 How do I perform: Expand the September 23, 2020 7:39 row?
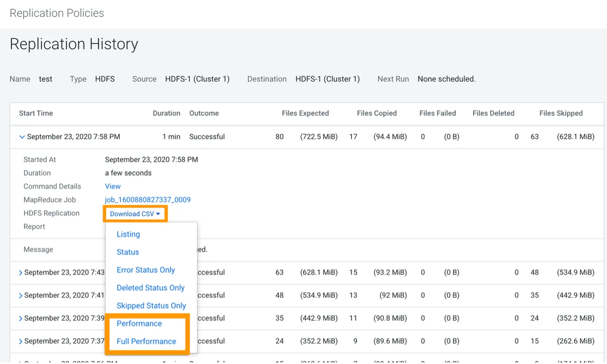[20, 318]
